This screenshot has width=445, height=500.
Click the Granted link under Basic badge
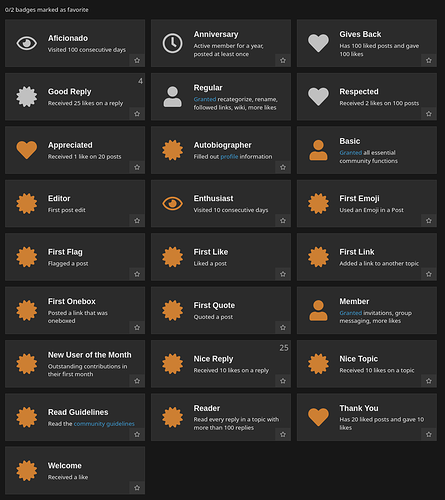[351, 153]
